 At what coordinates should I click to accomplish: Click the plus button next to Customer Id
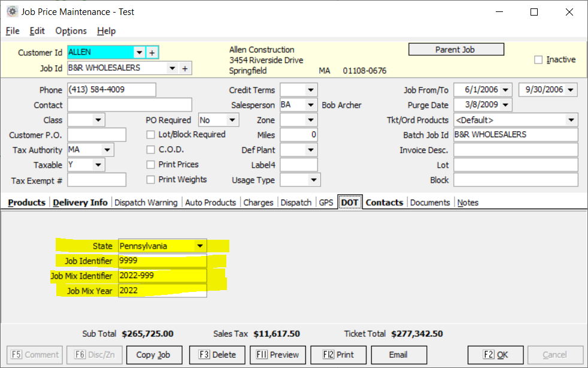point(152,53)
